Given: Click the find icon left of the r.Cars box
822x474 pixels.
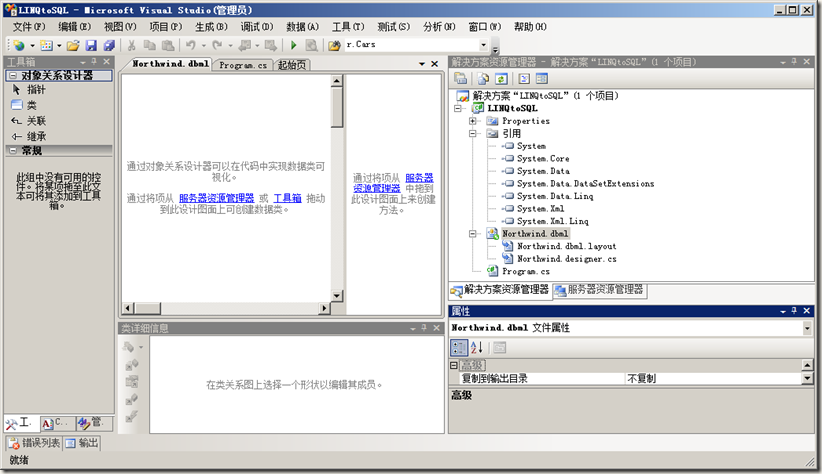Looking at the screenshot, I should [x=334, y=46].
